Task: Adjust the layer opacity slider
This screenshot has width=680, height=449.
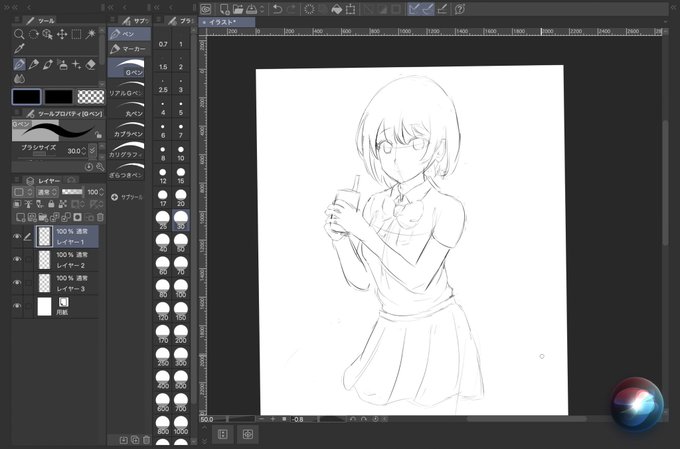Action: pyautogui.click(x=72, y=192)
